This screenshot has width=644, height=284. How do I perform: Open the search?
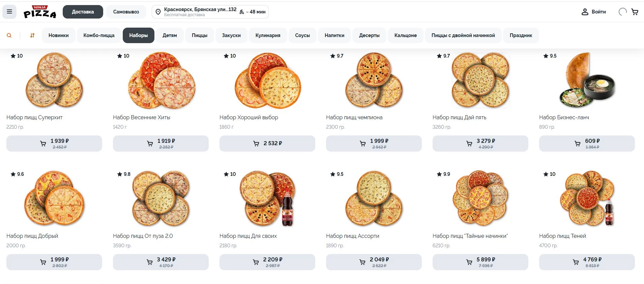coord(9,35)
